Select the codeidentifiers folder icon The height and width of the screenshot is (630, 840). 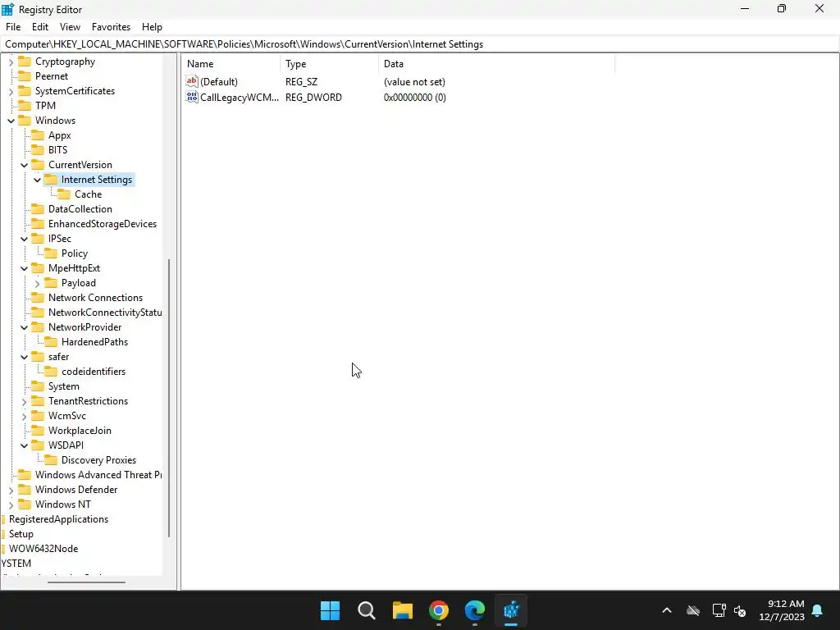[x=50, y=372]
